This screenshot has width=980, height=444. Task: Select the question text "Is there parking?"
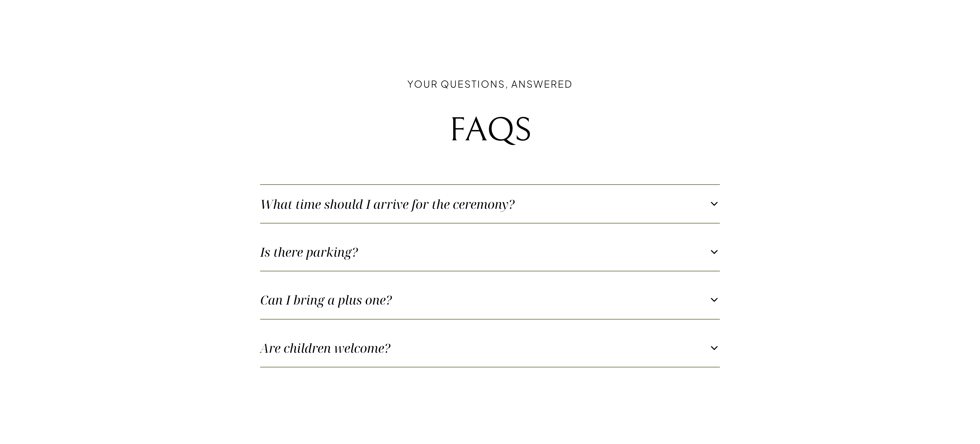tap(309, 253)
